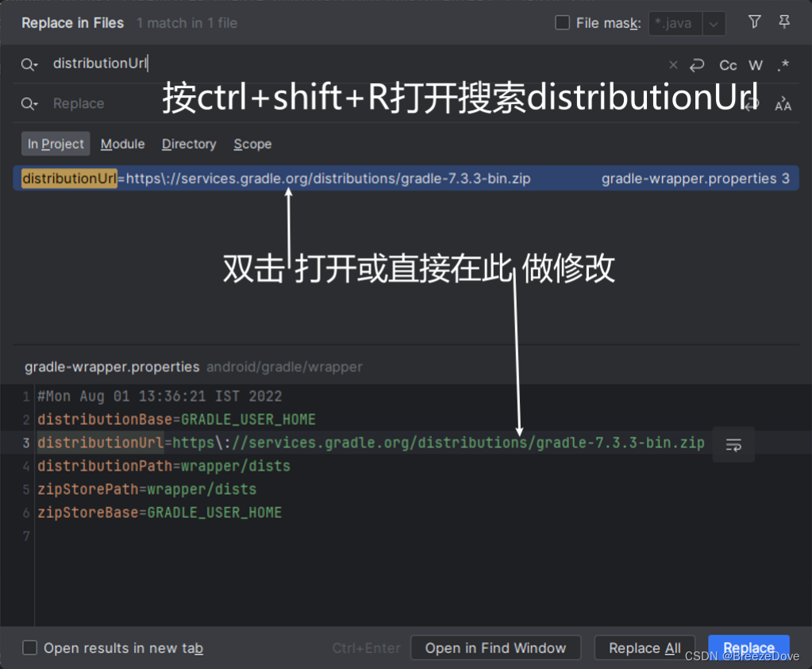Click the android/gradle/wrapper path label
The image size is (812, 669).
[x=284, y=367]
